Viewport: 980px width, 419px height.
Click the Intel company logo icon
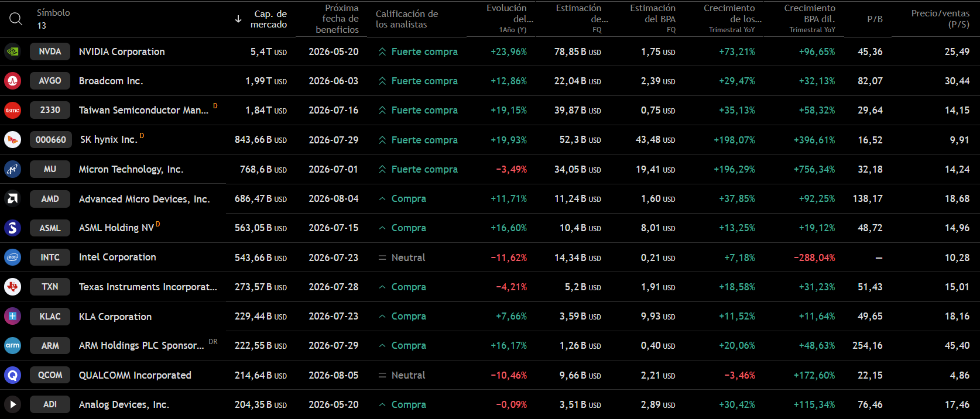12,257
